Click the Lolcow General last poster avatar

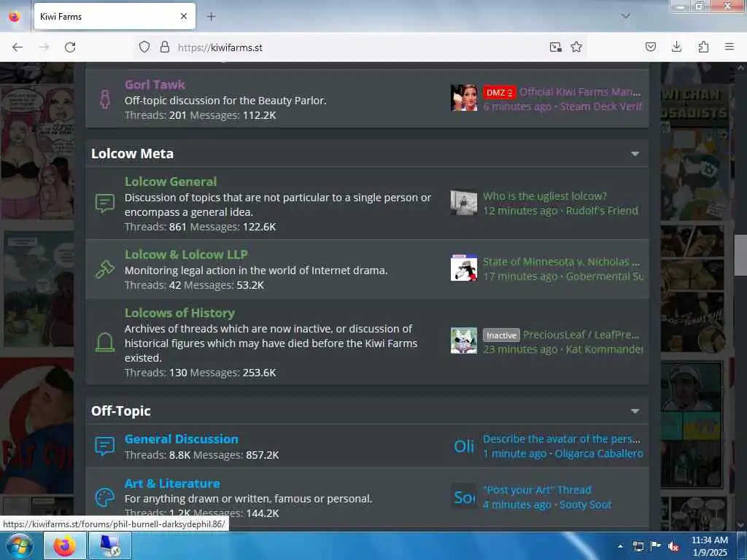[x=464, y=203]
